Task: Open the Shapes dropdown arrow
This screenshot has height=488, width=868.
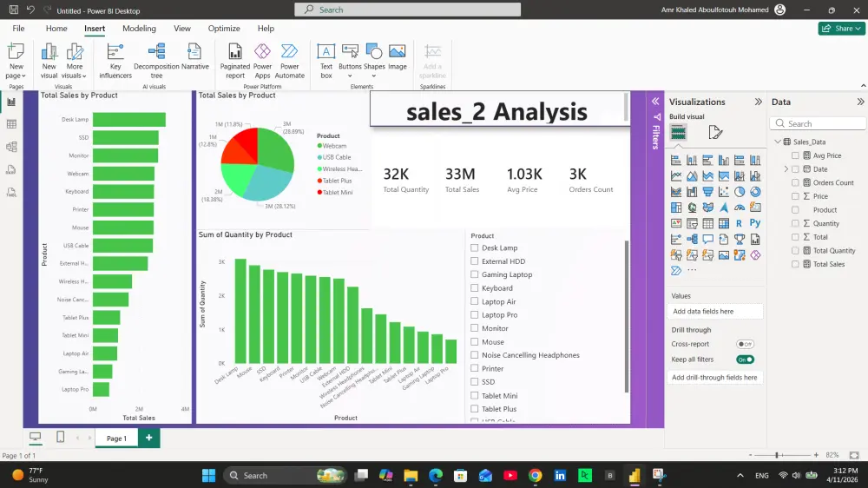Action: pyautogui.click(x=373, y=76)
